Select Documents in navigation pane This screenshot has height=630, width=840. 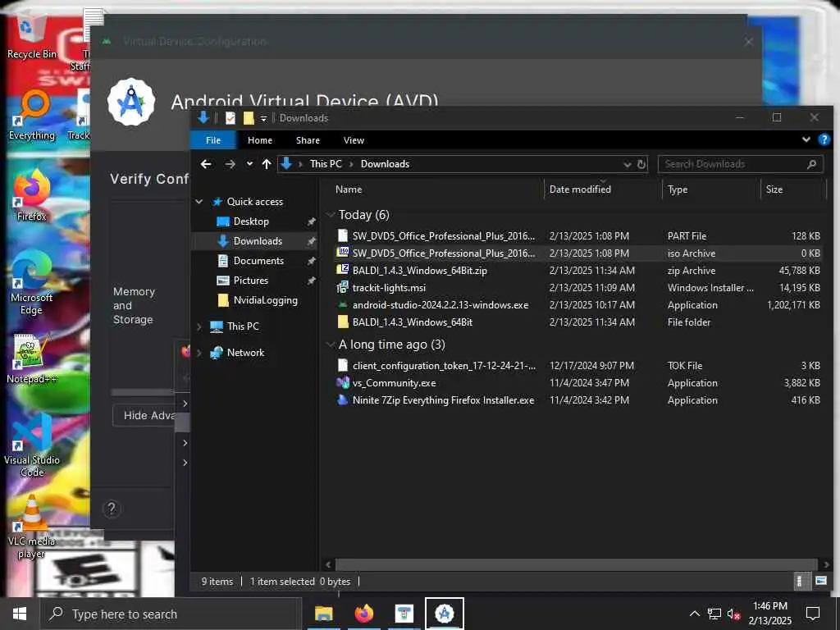click(x=258, y=261)
